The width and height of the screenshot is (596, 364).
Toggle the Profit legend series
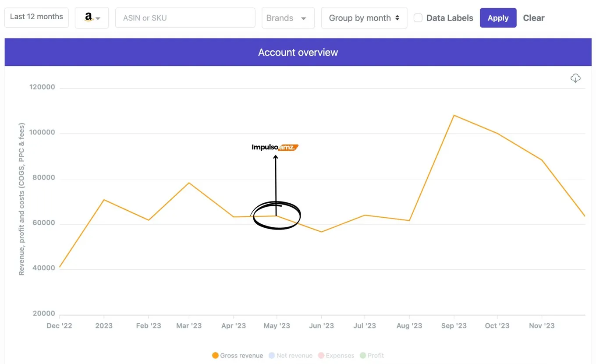click(x=372, y=356)
